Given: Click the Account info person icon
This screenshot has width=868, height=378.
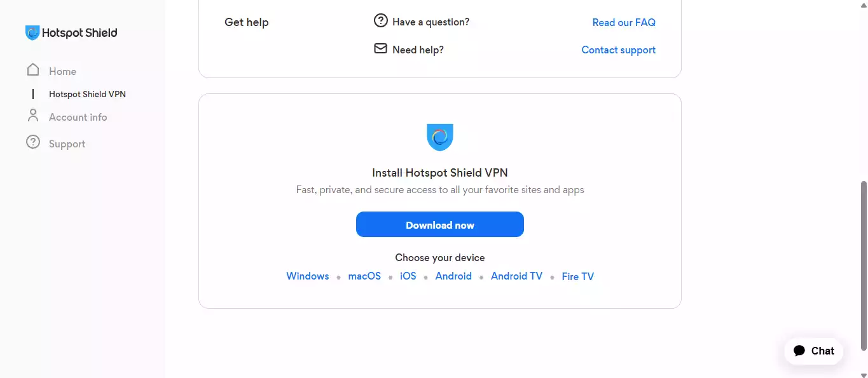Looking at the screenshot, I should click(x=33, y=116).
